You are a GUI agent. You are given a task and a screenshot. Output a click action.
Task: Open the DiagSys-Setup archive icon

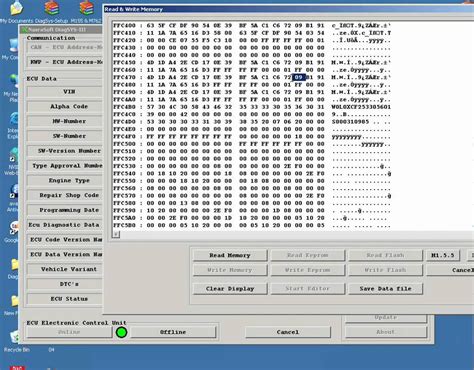click(51, 9)
